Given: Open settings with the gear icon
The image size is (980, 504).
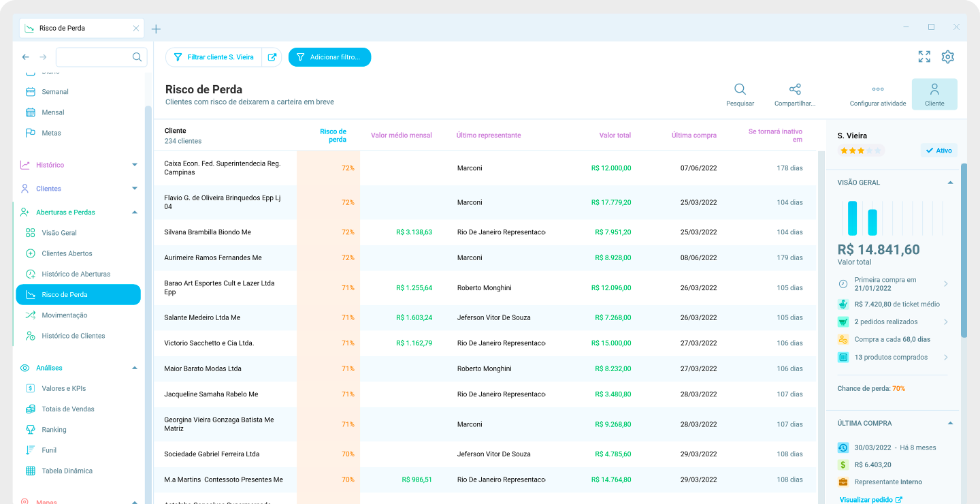Looking at the screenshot, I should tap(948, 57).
